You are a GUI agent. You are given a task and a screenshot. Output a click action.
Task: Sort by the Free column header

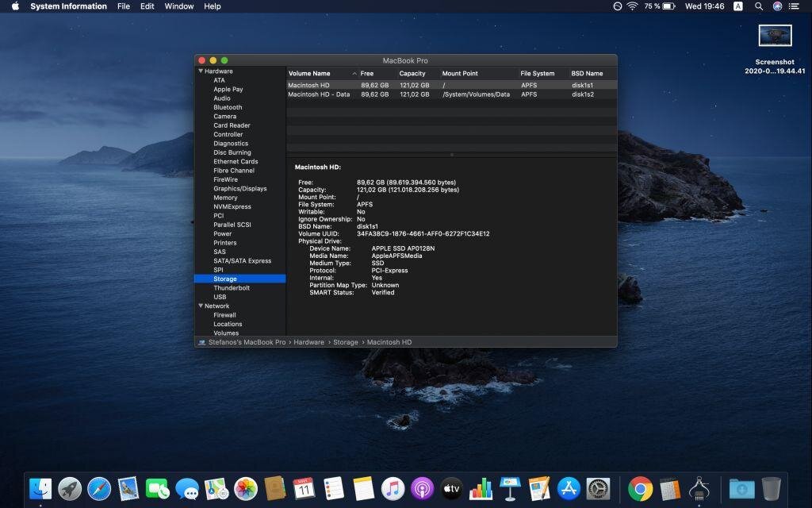click(x=366, y=74)
